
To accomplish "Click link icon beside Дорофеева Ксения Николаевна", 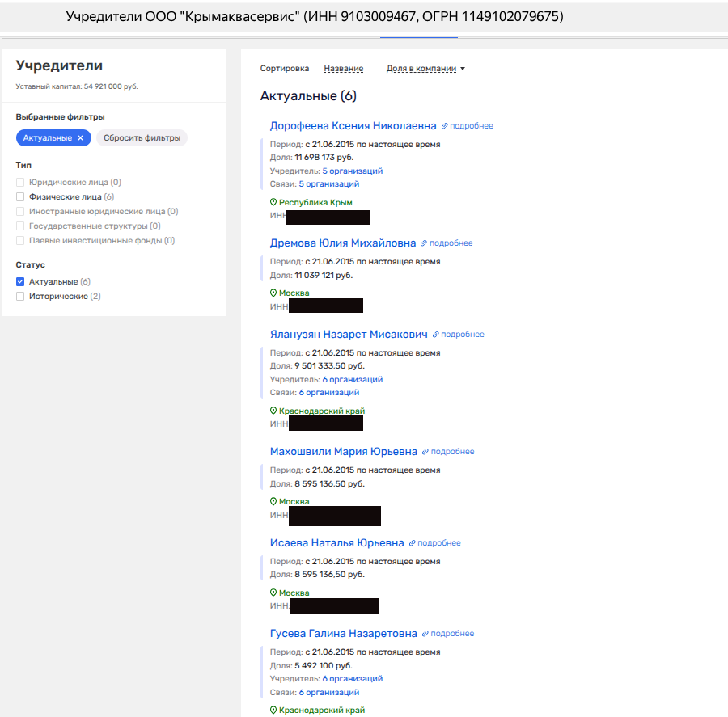I will [x=445, y=126].
